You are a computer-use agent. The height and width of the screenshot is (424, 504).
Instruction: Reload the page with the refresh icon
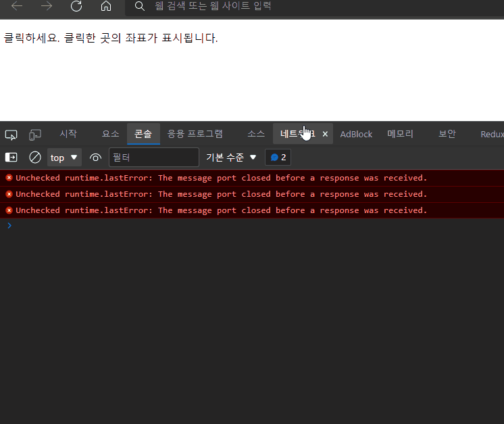click(x=76, y=6)
